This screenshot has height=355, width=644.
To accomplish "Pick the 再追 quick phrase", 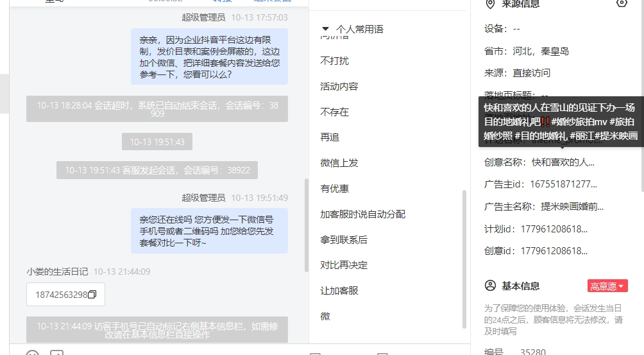I will 330,137.
